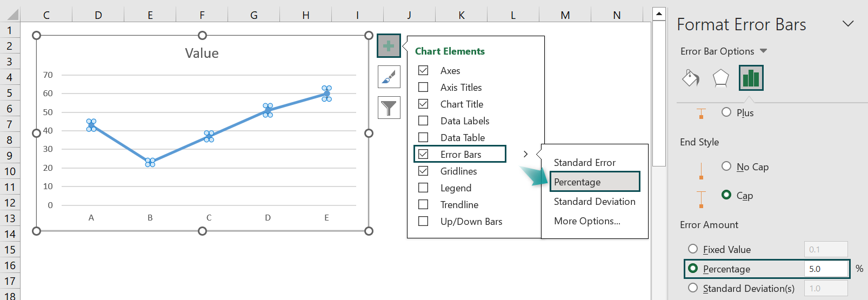Enable the Data Labels checkbox
Viewport: 868px width, 300px height.
coord(423,121)
